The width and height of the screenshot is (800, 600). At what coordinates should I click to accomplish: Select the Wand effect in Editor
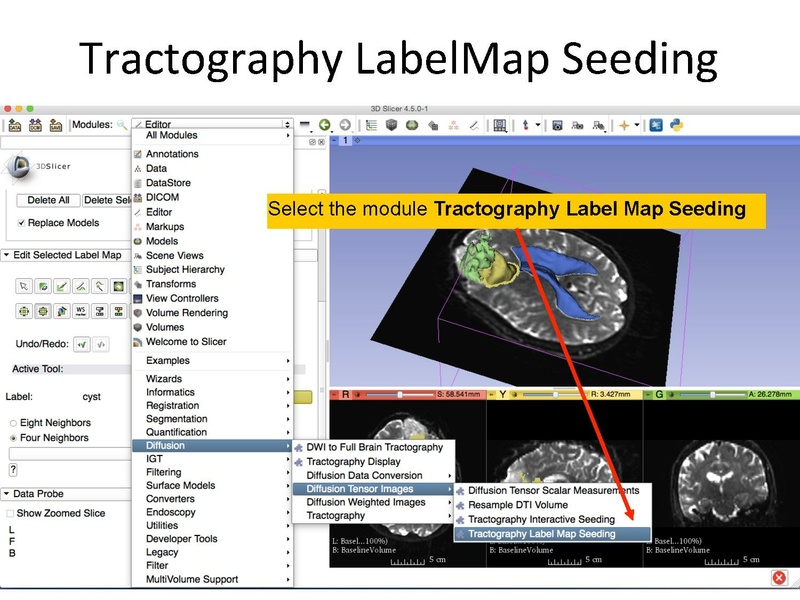pyautogui.click(x=98, y=286)
